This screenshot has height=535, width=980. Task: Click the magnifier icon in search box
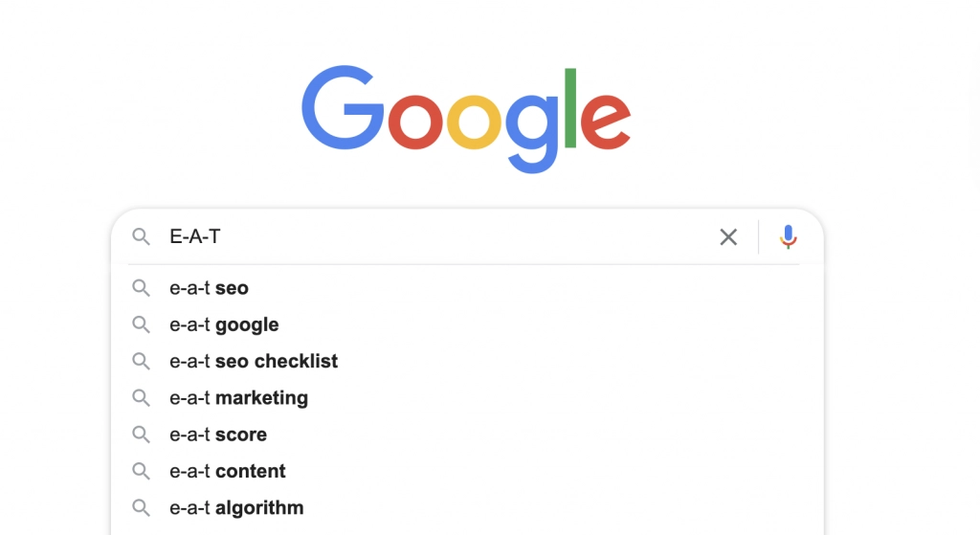click(142, 237)
